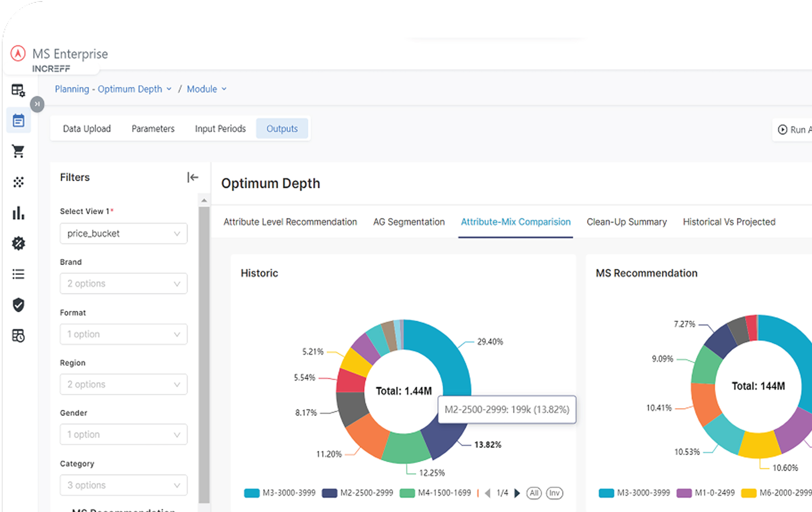Click the bar chart sidebar icon
The height and width of the screenshot is (512, 812).
tap(18, 213)
